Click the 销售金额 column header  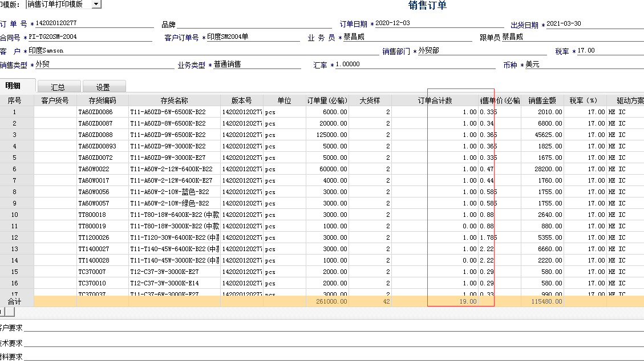[542, 100]
